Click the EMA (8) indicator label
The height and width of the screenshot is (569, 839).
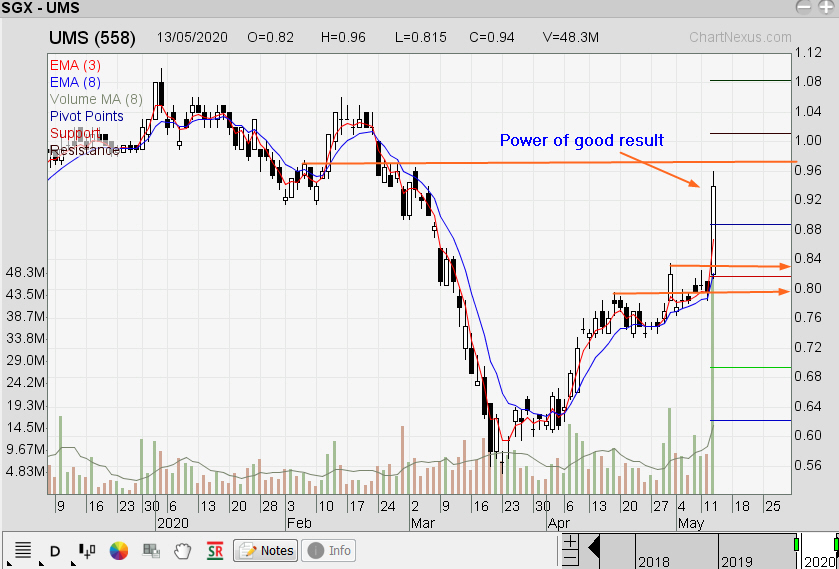click(75, 82)
